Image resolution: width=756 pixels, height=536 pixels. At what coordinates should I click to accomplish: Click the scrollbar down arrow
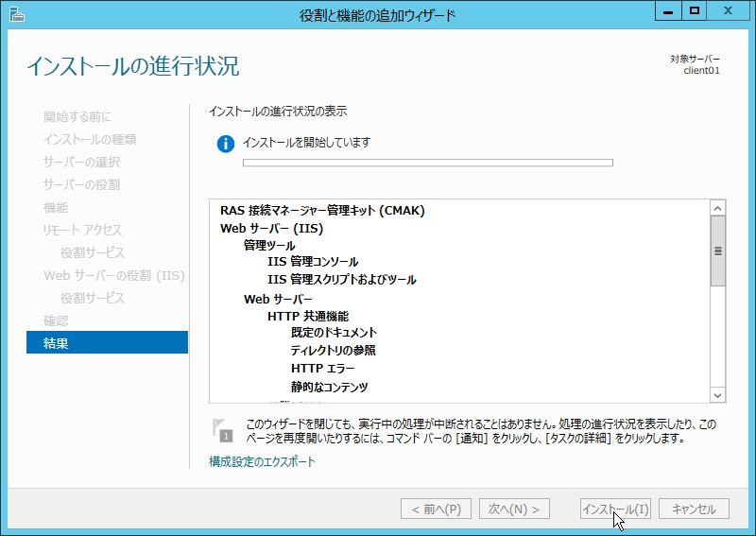click(x=717, y=395)
